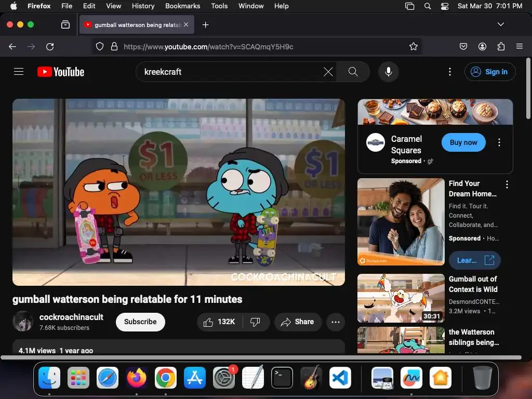Viewport: 532px width, 399px height.
Task: Dislike the video with thumbs down
Action: (x=255, y=322)
